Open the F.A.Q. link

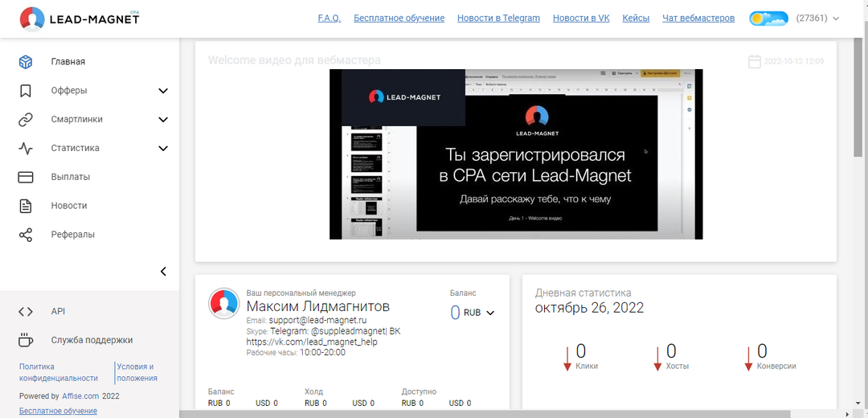[330, 18]
